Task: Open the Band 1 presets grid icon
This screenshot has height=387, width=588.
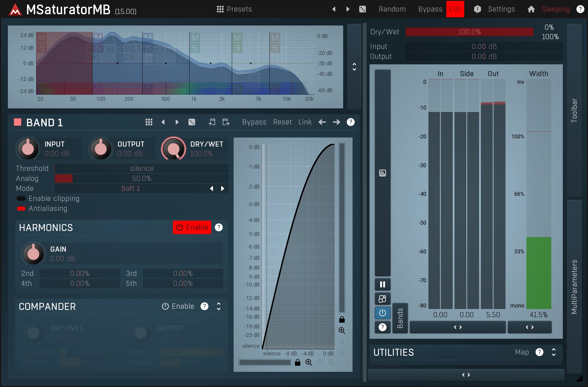Action: (149, 122)
